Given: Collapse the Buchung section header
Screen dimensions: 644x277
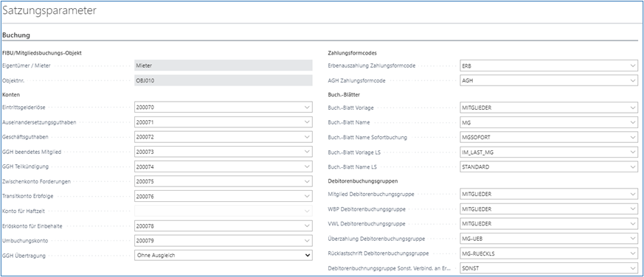Looking at the screenshot, I should (x=16, y=35).
